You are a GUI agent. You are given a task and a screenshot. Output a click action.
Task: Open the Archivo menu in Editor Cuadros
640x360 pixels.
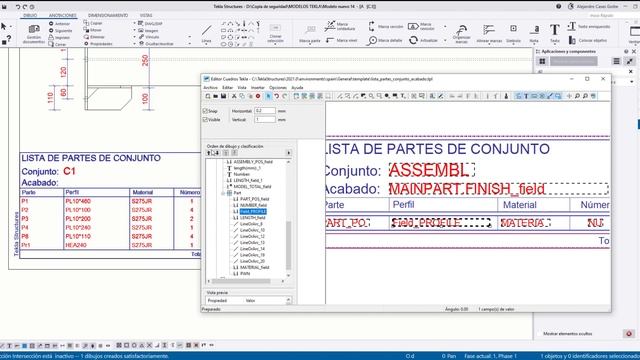211,87
